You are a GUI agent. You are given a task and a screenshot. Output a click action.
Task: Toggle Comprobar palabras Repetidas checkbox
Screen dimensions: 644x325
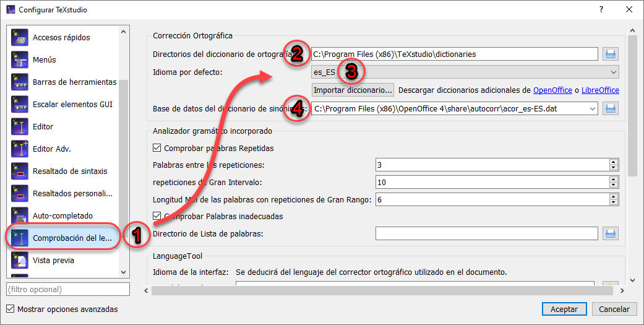click(x=157, y=149)
